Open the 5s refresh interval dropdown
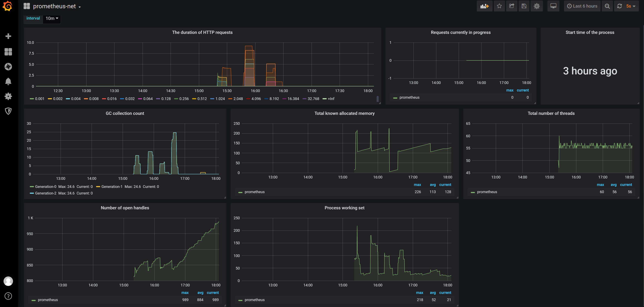This screenshot has width=644, height=307. click(x=631, y=6)
